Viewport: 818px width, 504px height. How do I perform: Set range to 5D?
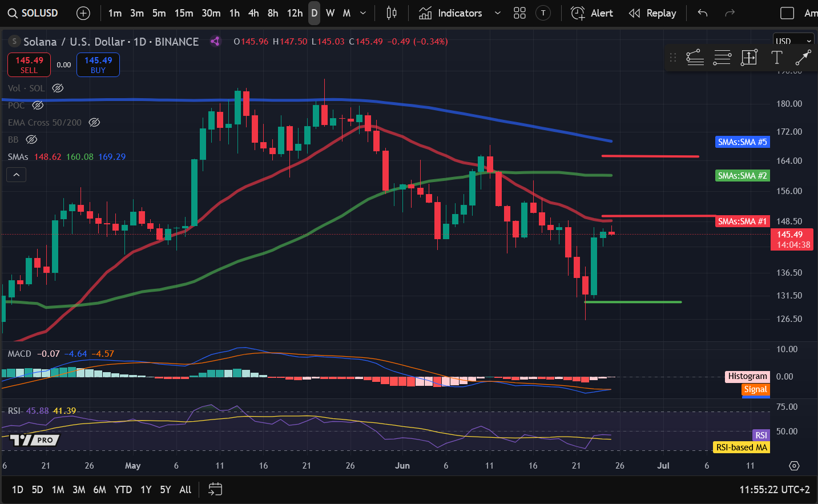[37, 490]
